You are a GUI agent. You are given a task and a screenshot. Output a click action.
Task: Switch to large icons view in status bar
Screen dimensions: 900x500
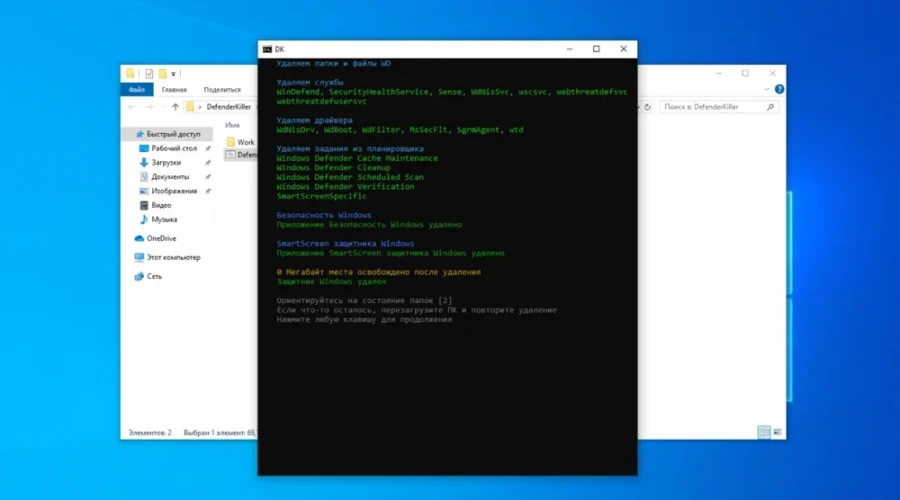[x=777, y=432]
